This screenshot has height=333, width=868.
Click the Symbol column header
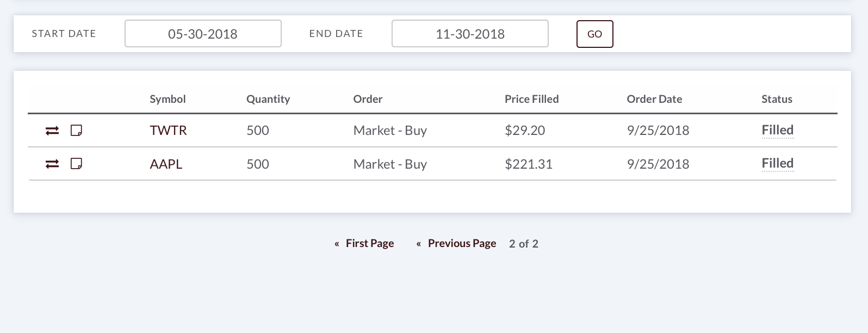click(x=168, y=99)
